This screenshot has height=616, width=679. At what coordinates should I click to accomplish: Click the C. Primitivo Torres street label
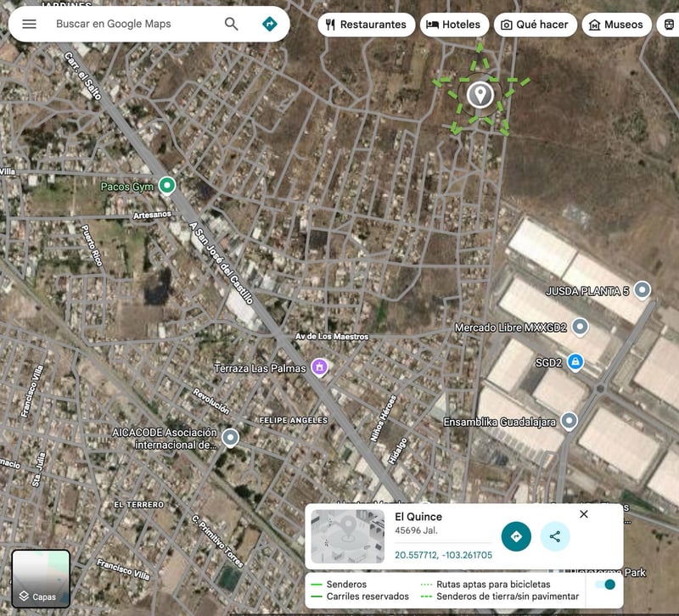[218, 541]
